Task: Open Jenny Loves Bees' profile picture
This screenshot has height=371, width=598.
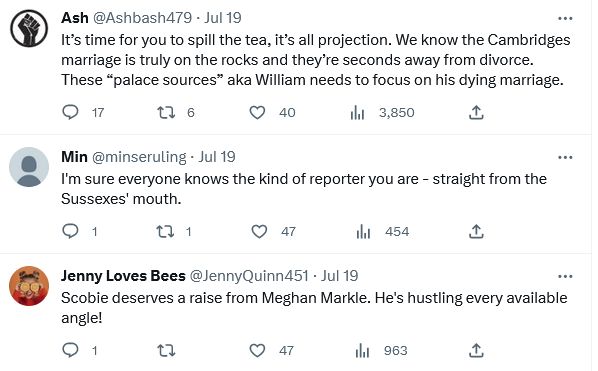Action: point(29,286)
